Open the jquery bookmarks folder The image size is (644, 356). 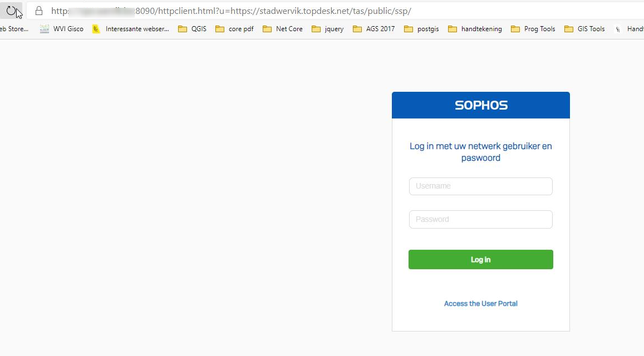point(328,29)
